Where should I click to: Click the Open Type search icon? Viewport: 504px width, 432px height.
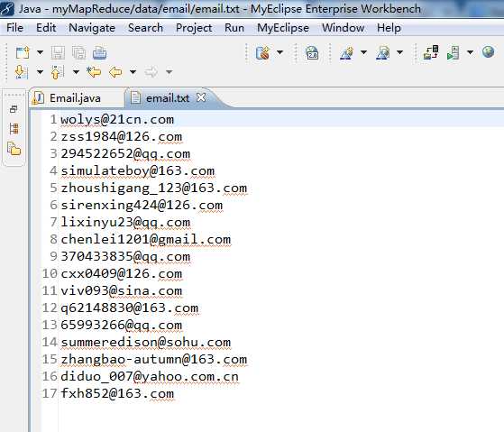347,52
